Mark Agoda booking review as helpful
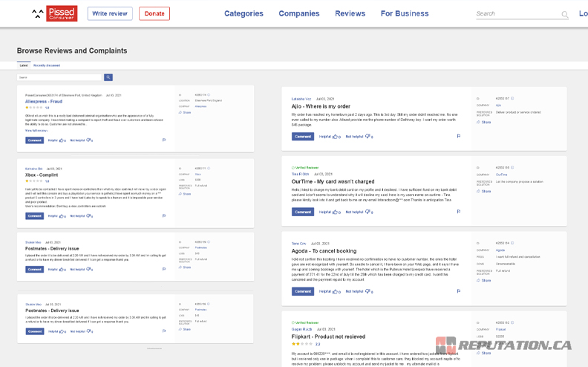Screen dimensions: 588x367 pyautogui.click(x=330, y=291)
